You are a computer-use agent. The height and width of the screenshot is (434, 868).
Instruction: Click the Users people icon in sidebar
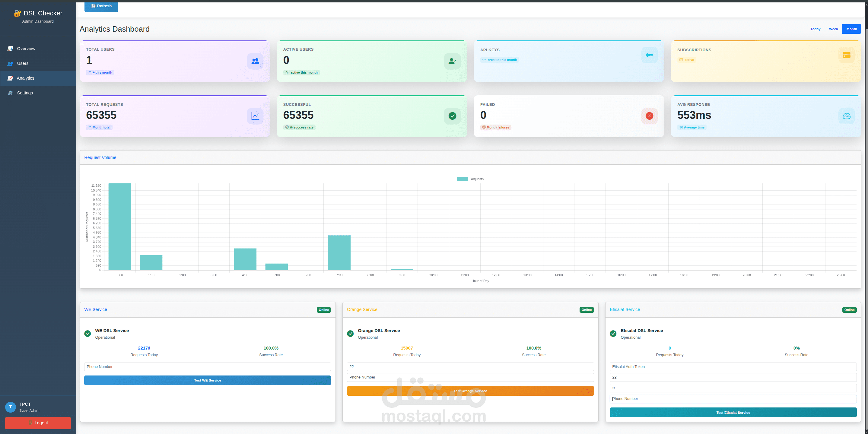[x=11, y=63]
